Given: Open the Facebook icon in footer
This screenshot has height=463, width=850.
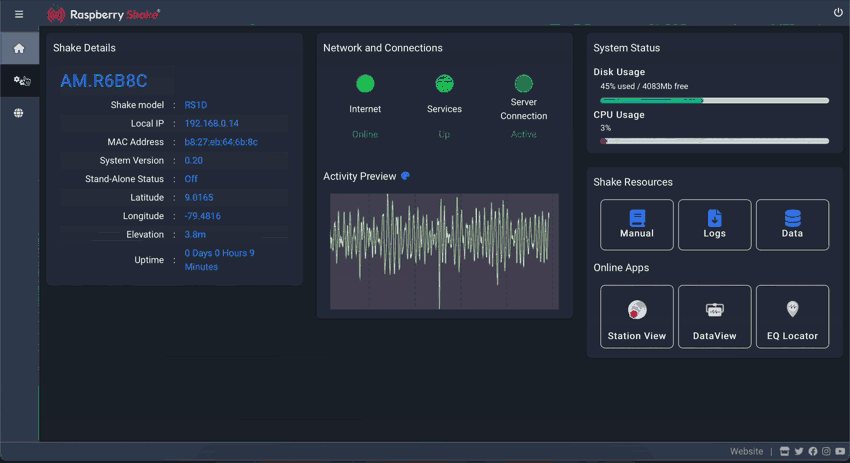Looking at the screenshot, I should pyautogui.click(x=813, y=451).
